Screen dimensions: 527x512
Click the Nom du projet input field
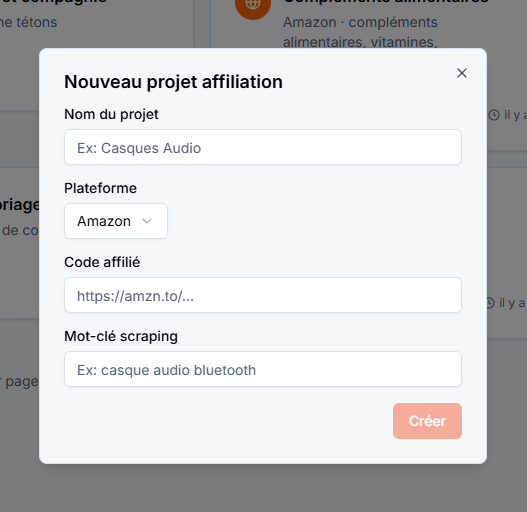tap(263, 147)
